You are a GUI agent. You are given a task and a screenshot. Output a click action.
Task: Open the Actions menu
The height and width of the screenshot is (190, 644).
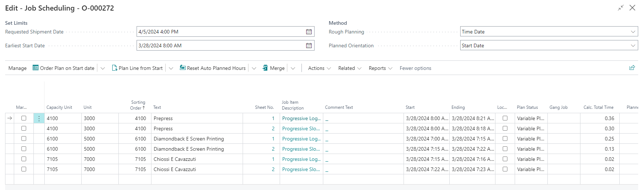pos(319,68)
